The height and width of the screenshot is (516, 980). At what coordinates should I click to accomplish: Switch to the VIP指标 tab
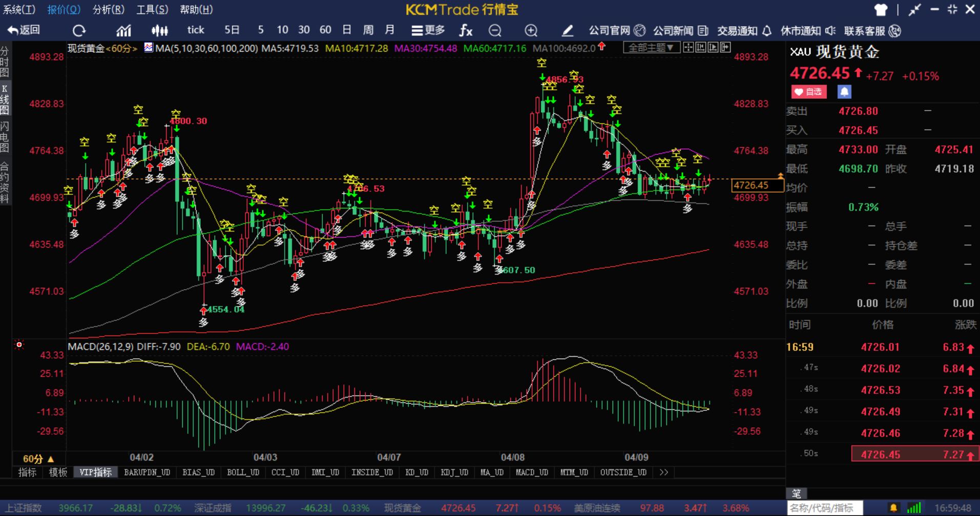click(96, 472)
